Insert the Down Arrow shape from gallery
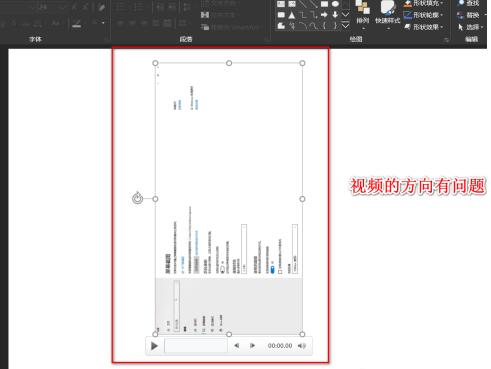 coord(335,15)
